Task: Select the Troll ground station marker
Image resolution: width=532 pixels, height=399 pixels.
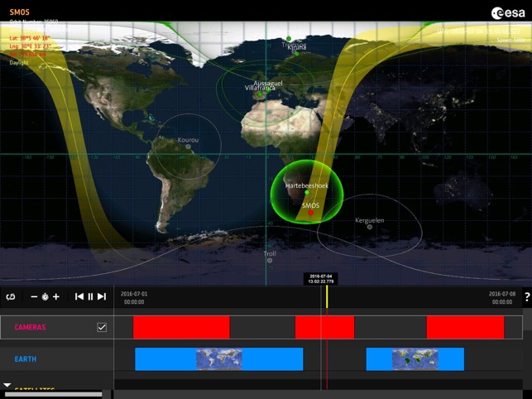Action: [270, 261]
